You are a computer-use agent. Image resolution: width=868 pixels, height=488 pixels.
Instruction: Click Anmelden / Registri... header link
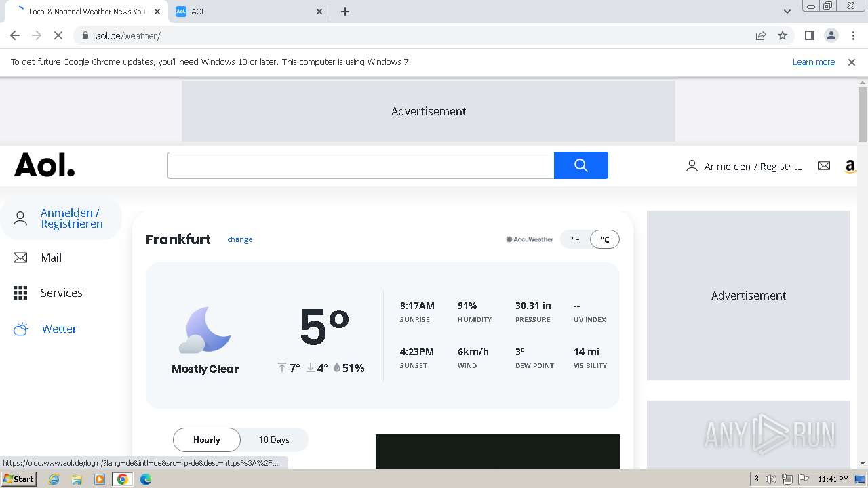click(753, 166)
